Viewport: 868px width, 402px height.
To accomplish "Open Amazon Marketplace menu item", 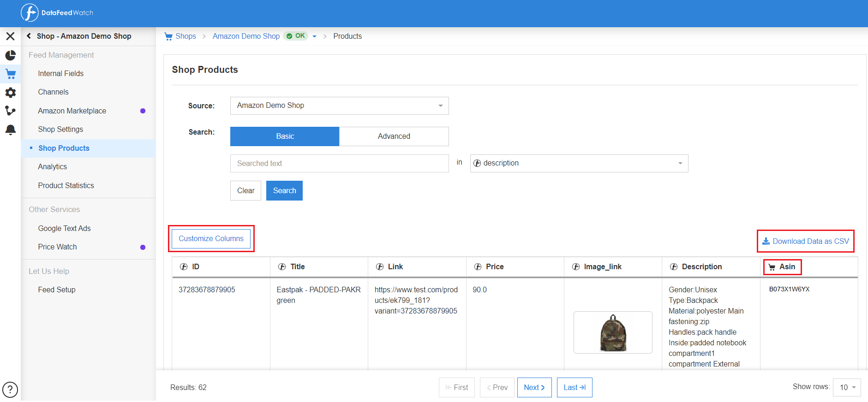I will (x=72, y=111).
